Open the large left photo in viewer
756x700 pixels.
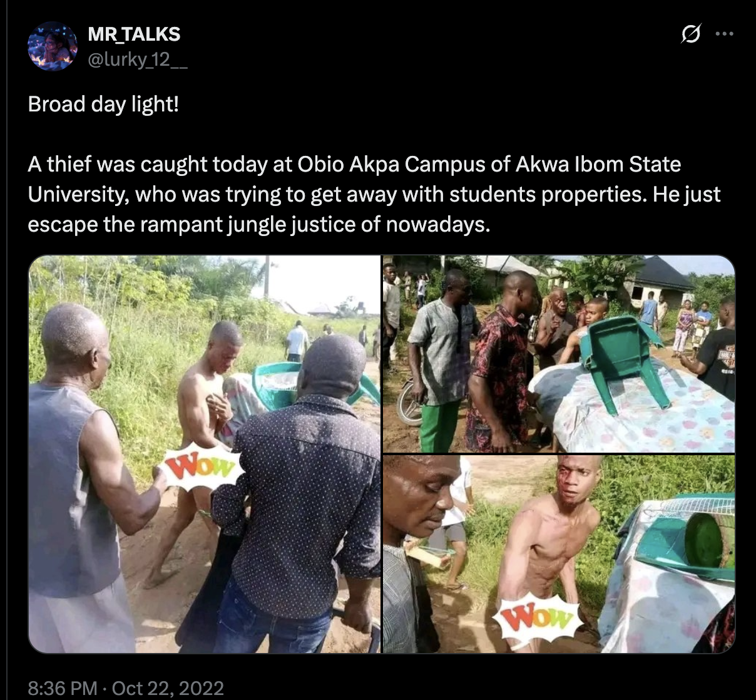[x=205, y=454]
